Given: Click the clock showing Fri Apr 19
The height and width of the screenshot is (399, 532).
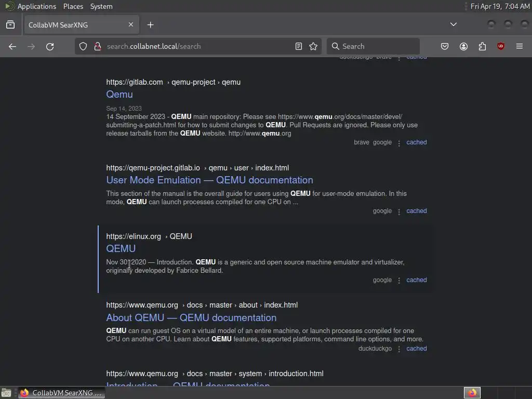Looking at the screenshot, I should 500,6.
